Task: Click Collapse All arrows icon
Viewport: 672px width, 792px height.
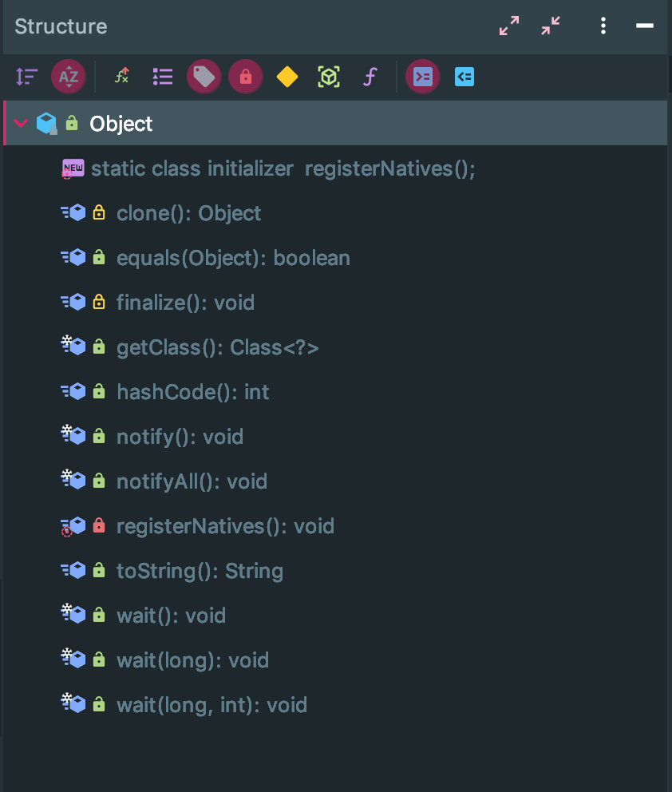Action: (x=551, y=26)
